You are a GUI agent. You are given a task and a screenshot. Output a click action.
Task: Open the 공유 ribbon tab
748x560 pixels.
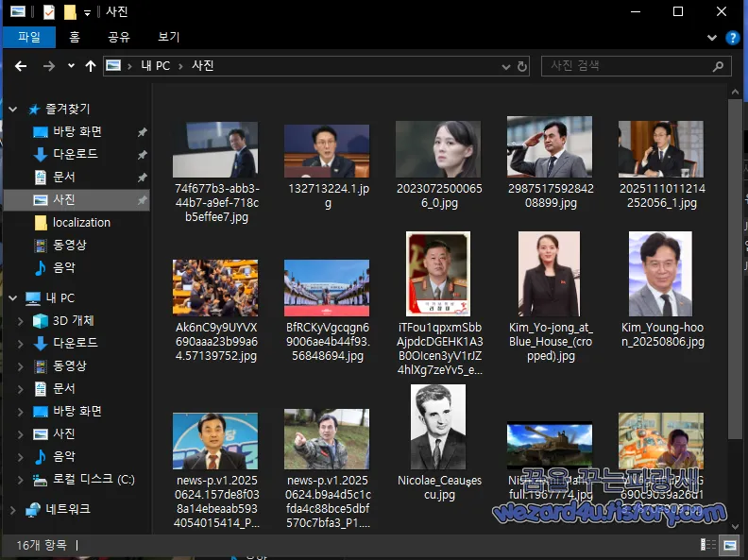[x=119, y=37]
